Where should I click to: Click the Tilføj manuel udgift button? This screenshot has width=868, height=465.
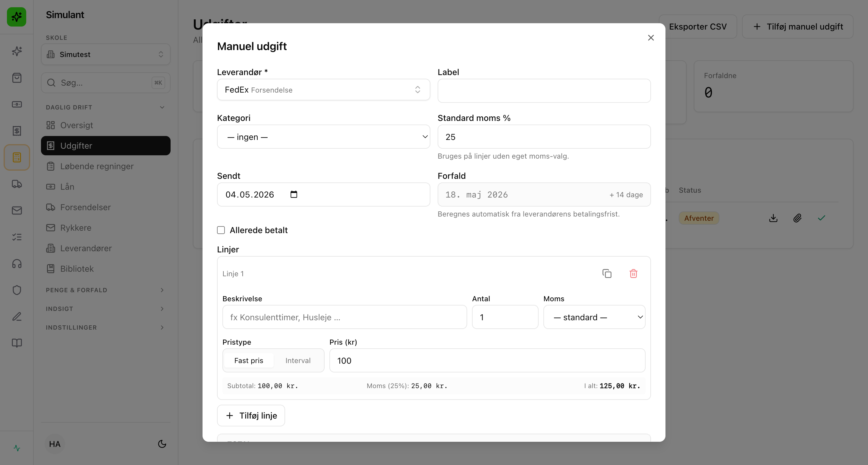click(x=797, y=27)
